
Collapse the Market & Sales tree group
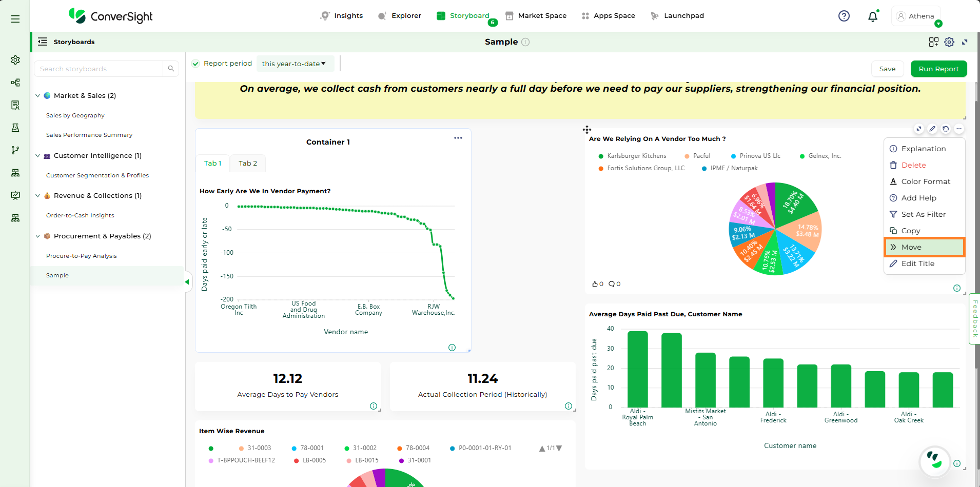(x=37, y=96)
